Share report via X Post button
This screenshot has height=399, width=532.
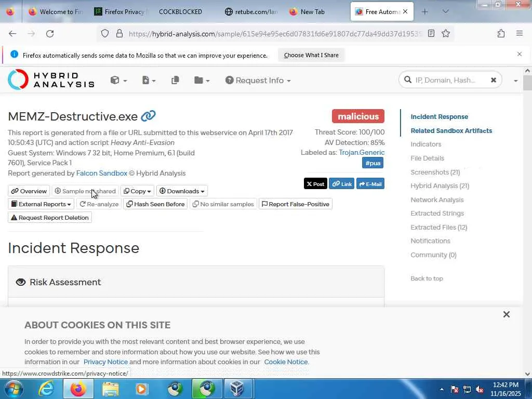coord(315,184)
